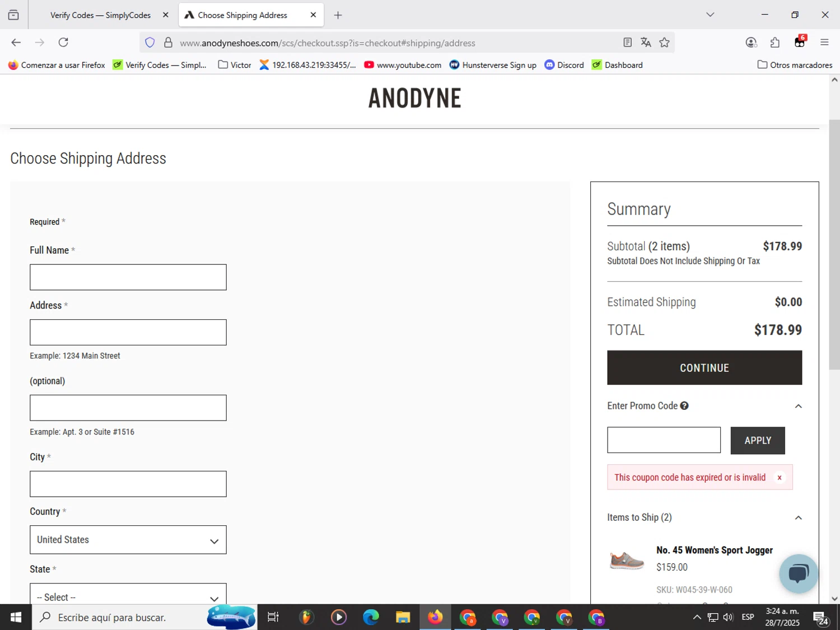
Task: Click the optional address line field
Action: 128,408
